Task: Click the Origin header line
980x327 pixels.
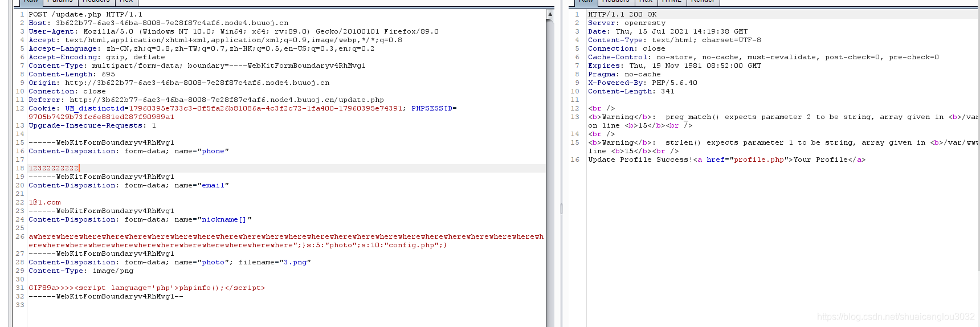Action: coord(179,83)
